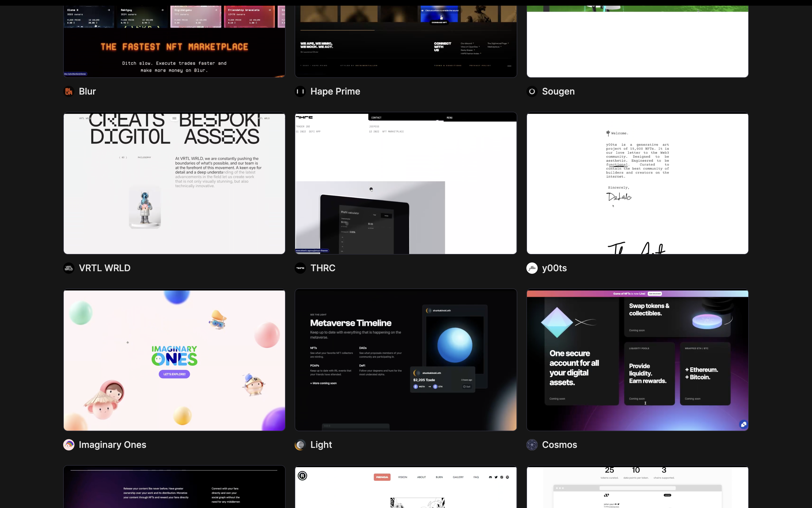
Task: Click the Imaginary Ones rainbow icon
Action: pyautogui.click(x=69, y=445)
